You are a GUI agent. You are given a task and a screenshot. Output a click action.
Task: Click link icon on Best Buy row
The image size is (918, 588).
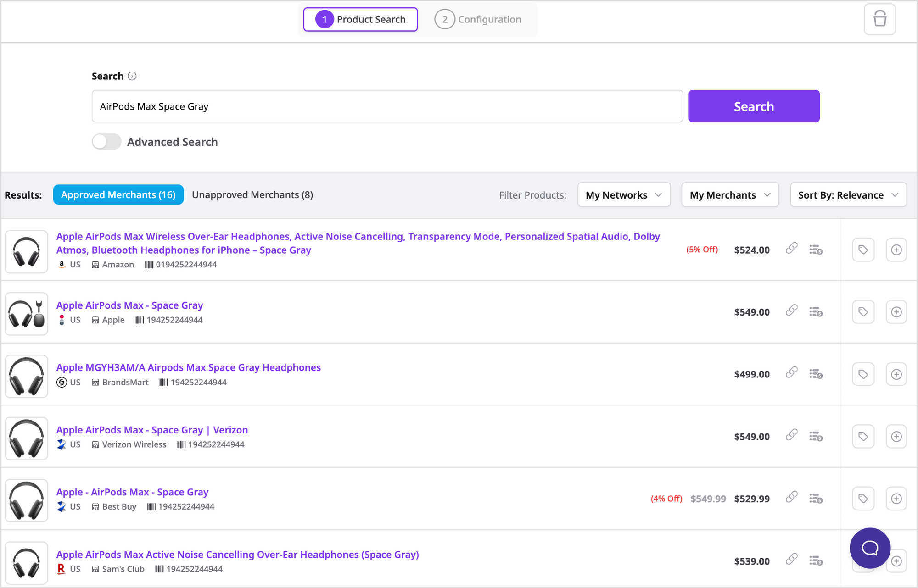(x=791, y=497)
